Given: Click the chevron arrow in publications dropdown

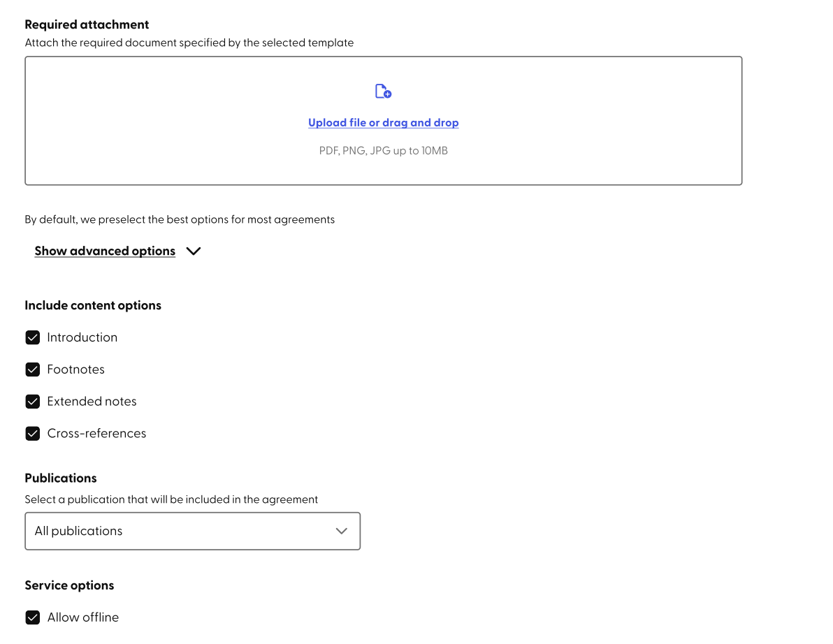Looking at the screenshot, I should (342, 531).
